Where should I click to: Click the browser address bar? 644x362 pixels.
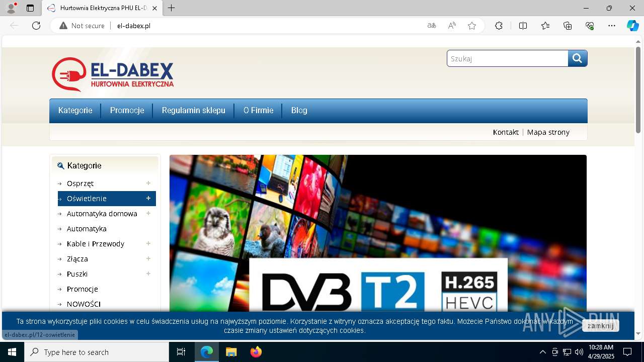267,26
